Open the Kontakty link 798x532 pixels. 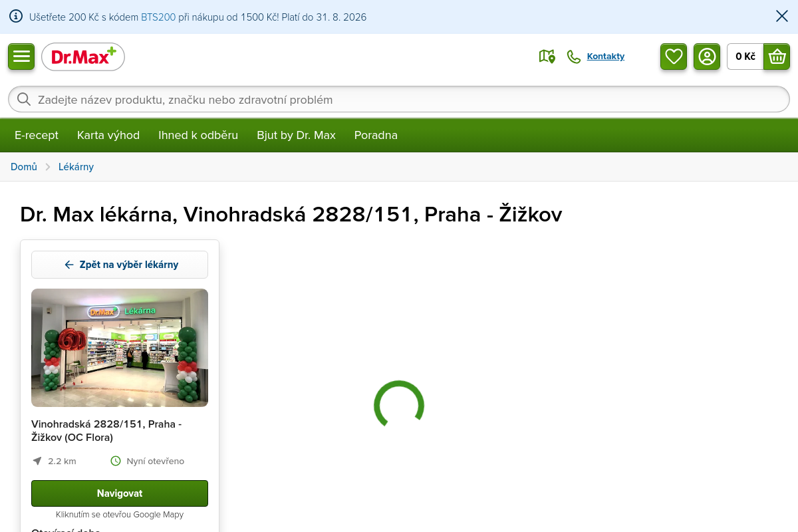(606, 57)
